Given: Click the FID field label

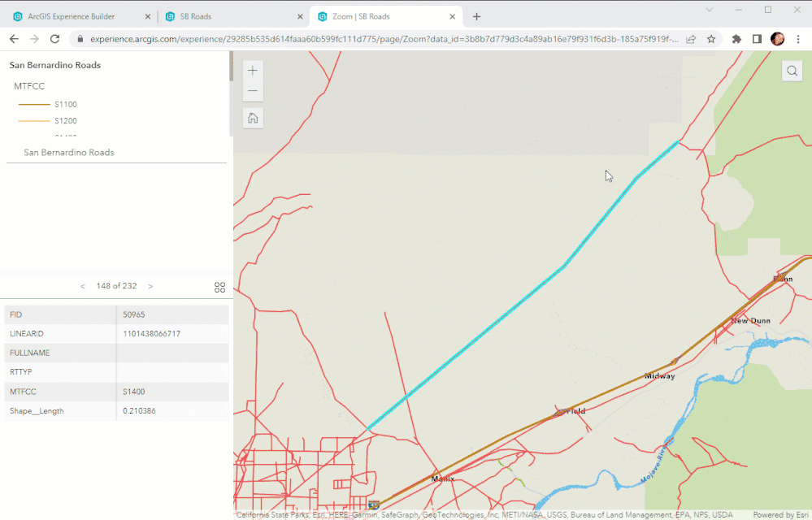Looking at the screenshot, I should (16, 314).
